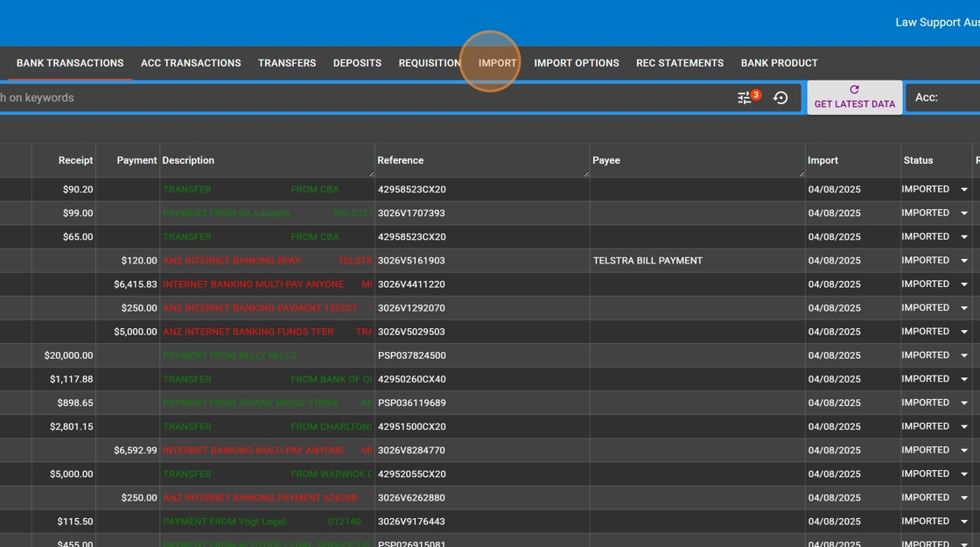Click the $20,000.00 receipt amount
980x547 pixels.
(x=69, y=355)
